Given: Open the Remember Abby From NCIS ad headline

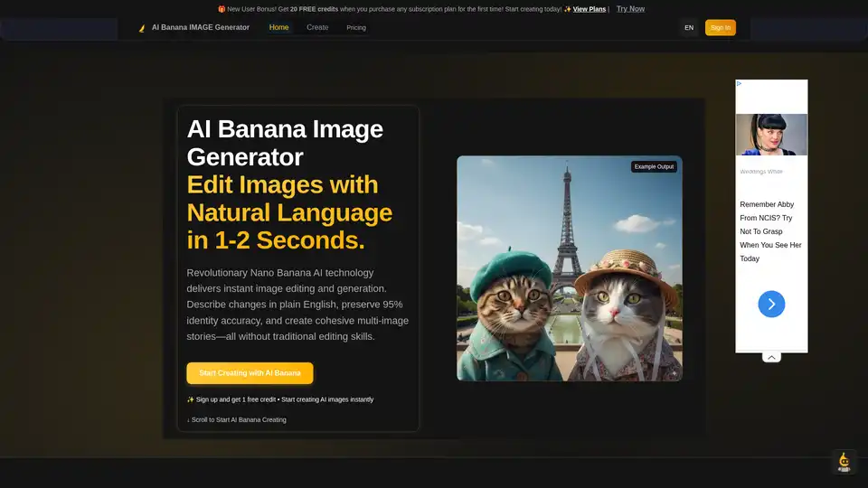Looking at the screenshot, I should [770, 231].
